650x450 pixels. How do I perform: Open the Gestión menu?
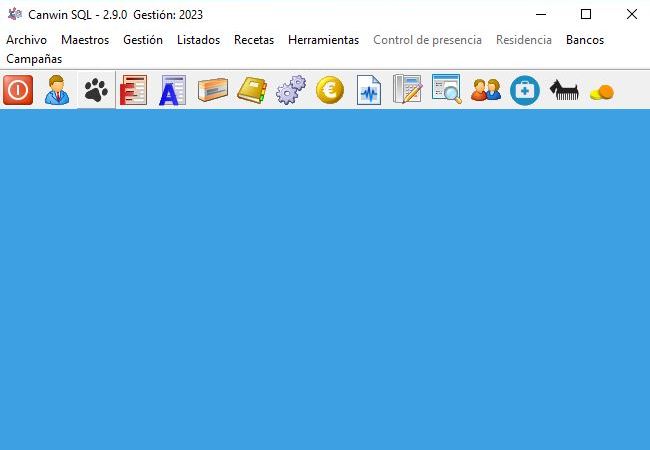tap(143, 40)
